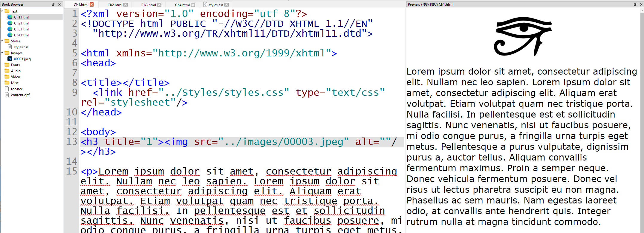Image resolution: width=644 pixels, height=233 pixels.
Task: Click the "../Styles/styles.css" href value in code
Action: click(x=224, y=92)
